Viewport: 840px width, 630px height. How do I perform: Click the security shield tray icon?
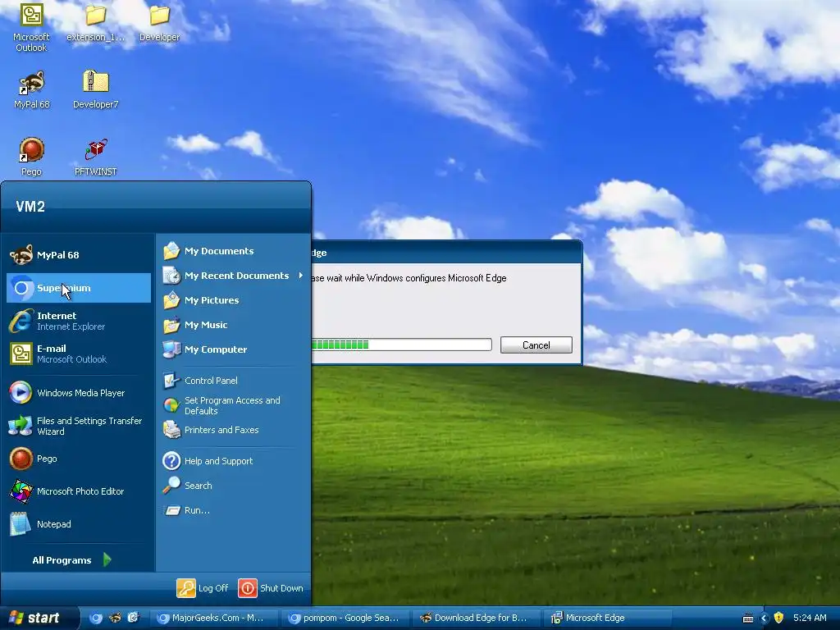tap(779, 618)
